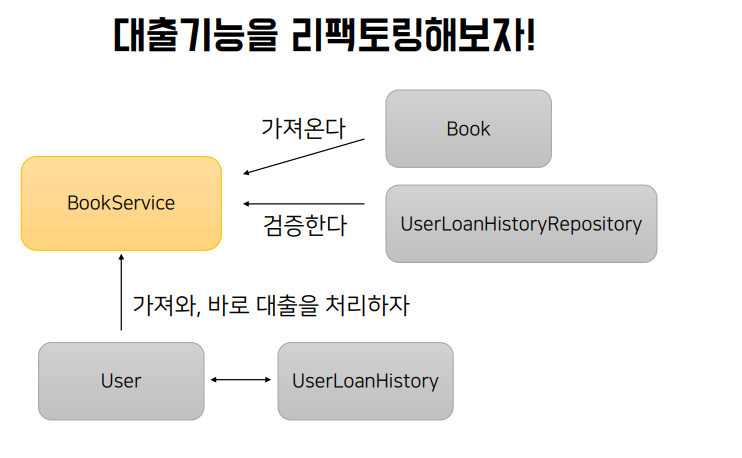Image resolution: width=742 pixels, height=458 pixels.
Task: Click the label 가져온다
Action: click(303, 128)
